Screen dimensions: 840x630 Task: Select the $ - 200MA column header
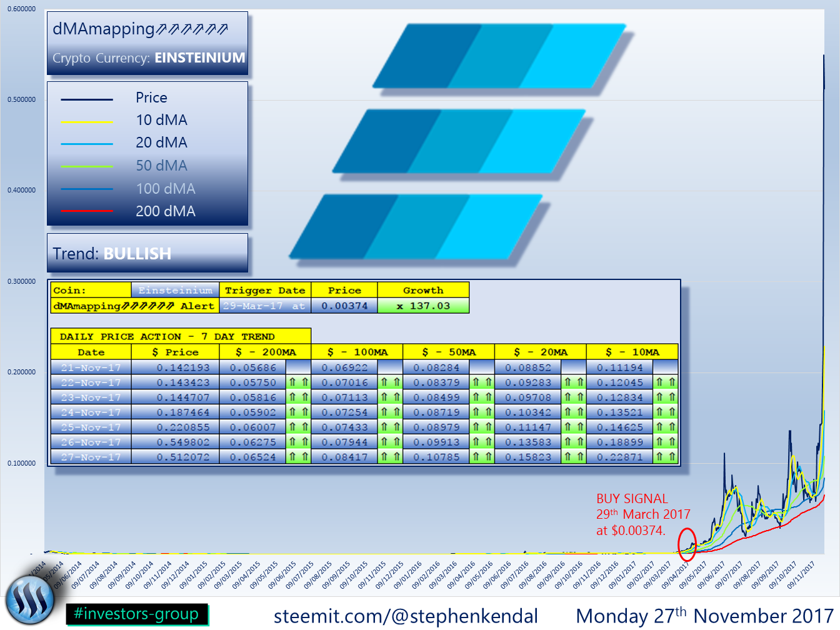coord(265,352)
